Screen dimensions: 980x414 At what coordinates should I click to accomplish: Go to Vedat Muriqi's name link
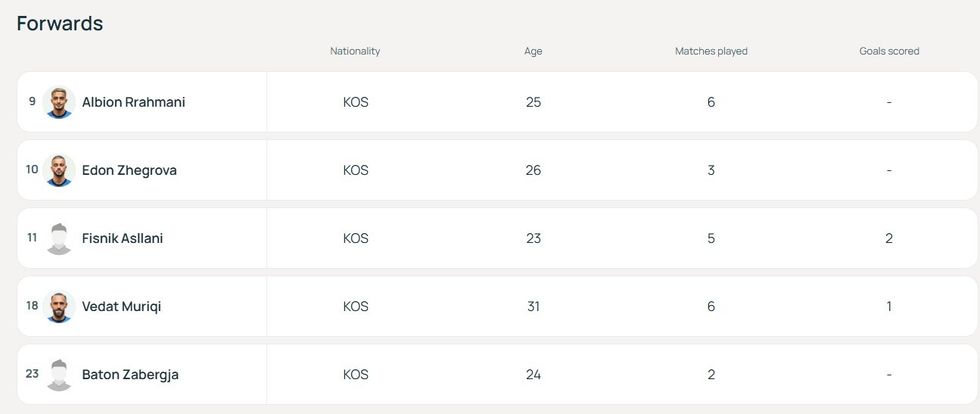pos(121,306)
